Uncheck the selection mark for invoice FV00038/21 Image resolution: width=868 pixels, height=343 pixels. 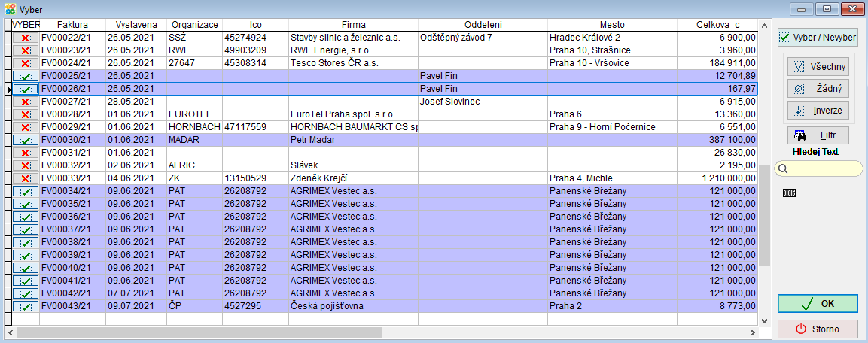click(x=25, y=241)
